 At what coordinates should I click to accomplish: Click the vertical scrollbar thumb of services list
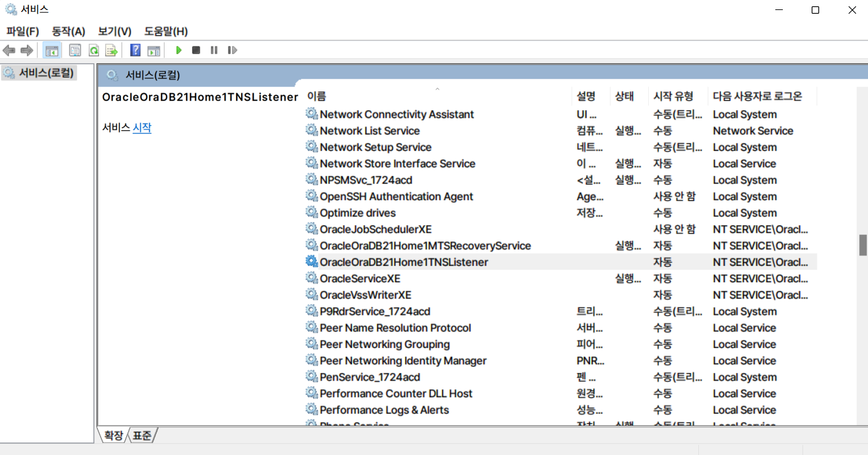click(863, 245)
